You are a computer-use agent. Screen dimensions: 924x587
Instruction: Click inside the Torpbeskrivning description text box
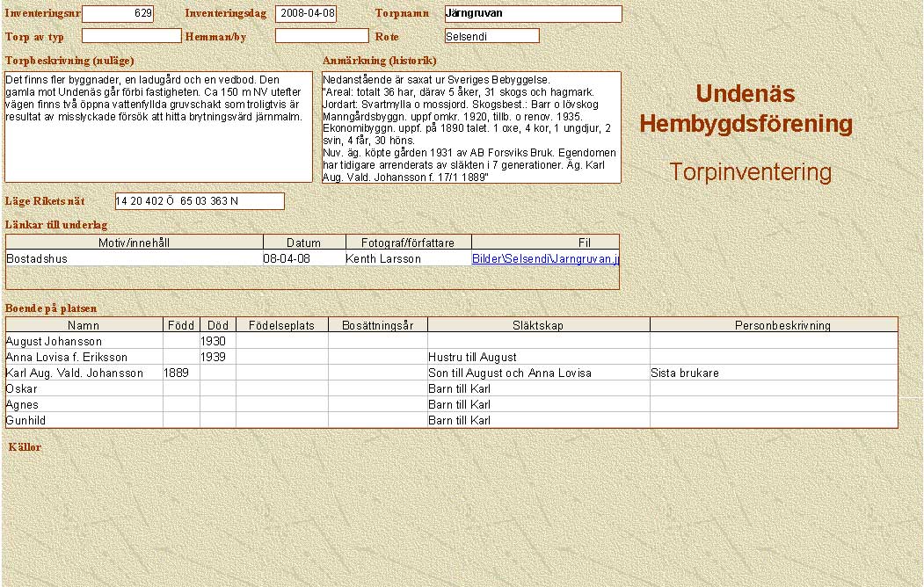158,127
